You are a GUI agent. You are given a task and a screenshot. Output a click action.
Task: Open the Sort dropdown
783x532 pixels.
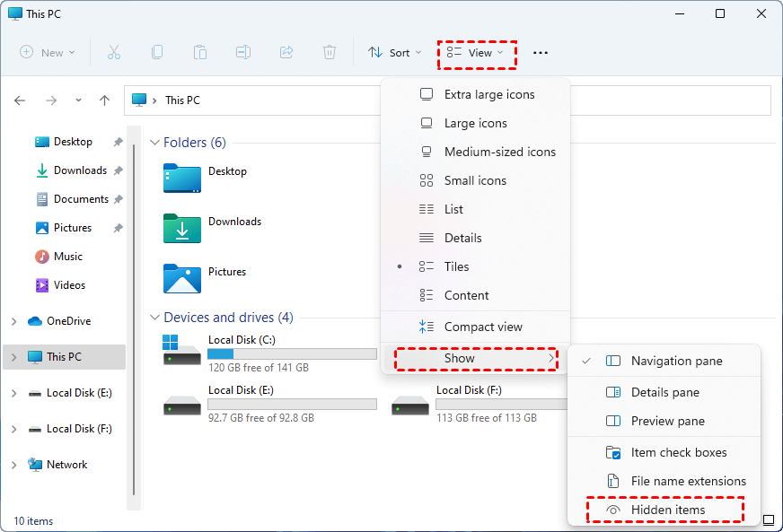pos(395,52)
